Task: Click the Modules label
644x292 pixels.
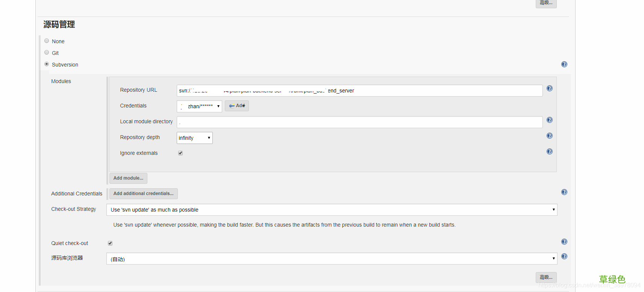Action: click(x=61, y=81)
